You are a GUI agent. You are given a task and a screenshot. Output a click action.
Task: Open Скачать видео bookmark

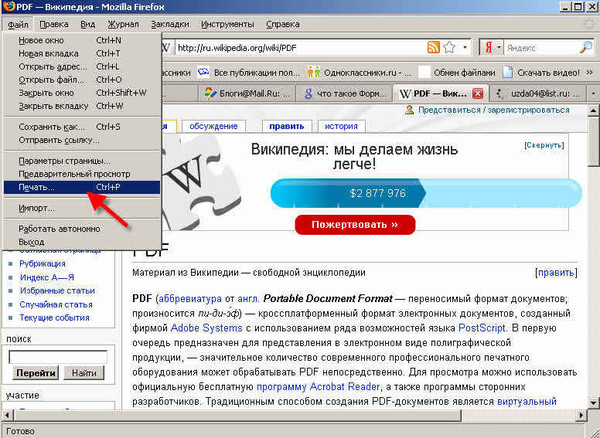pos(541,72)
